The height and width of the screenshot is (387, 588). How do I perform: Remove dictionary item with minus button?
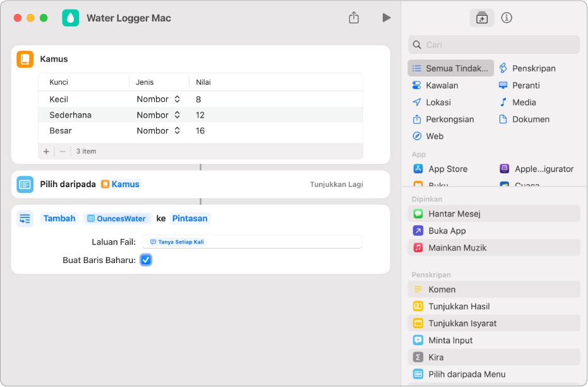pos(63,151)
